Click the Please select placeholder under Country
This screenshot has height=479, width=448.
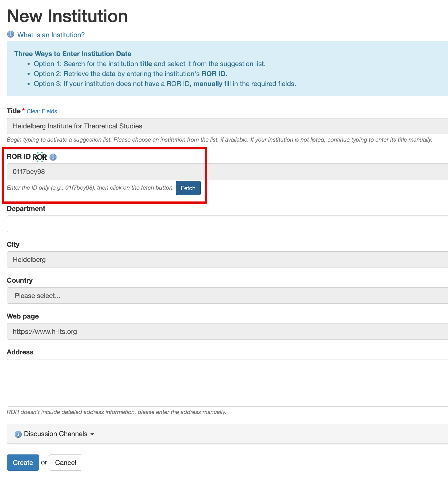tap(38, 295)
